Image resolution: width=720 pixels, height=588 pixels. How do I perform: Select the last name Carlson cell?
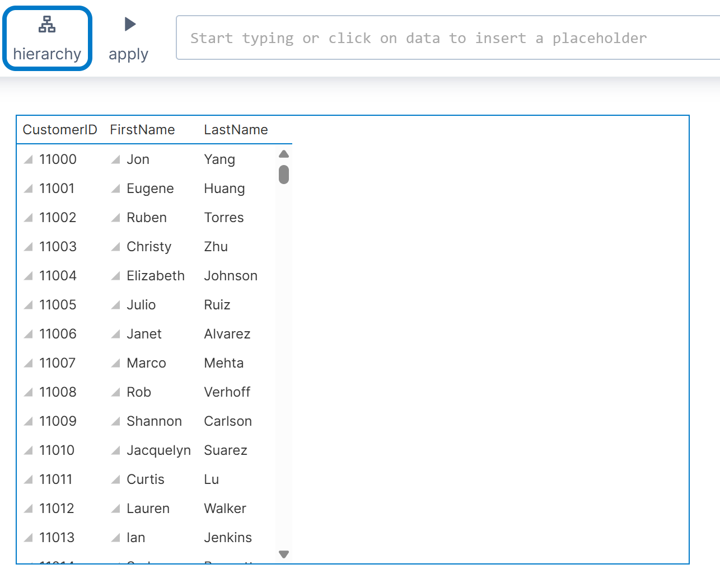tap(228, 421)
